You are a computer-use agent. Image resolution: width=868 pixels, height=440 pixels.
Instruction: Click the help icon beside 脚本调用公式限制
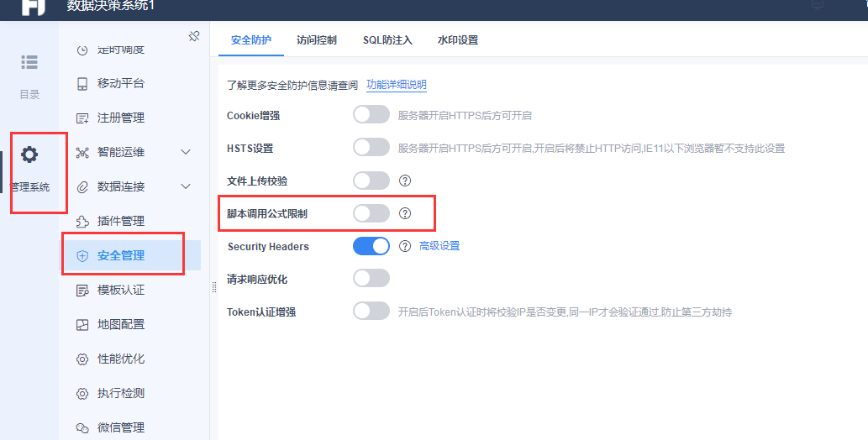405,213
